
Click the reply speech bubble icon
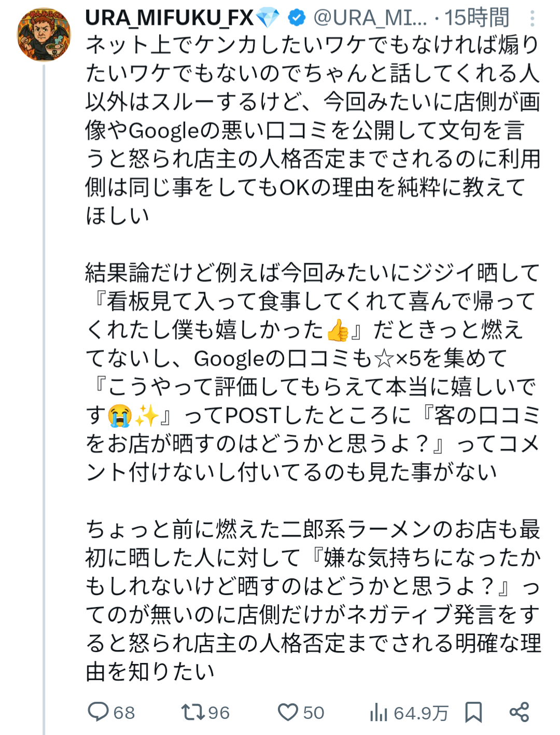(x=98, y=712)
